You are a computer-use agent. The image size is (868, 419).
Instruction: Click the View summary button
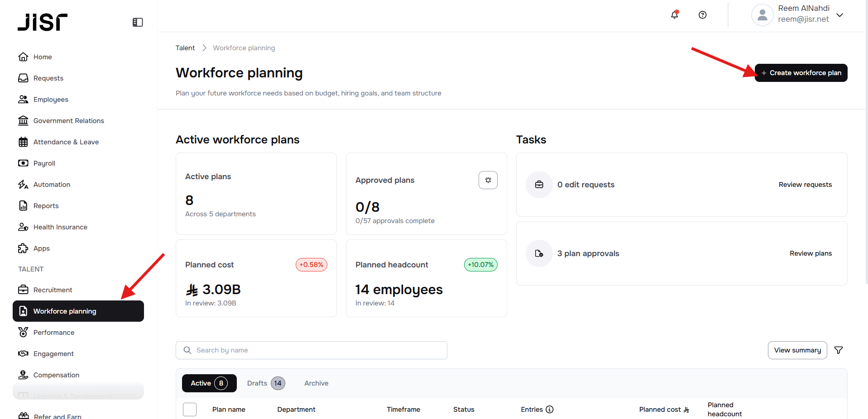(x=797, y=350)
